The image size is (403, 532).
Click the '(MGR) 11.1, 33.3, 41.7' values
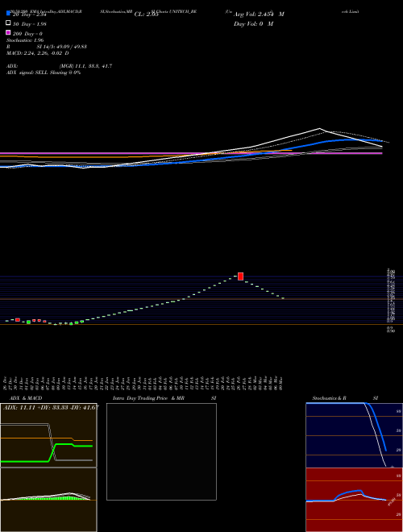pos(85,66)
